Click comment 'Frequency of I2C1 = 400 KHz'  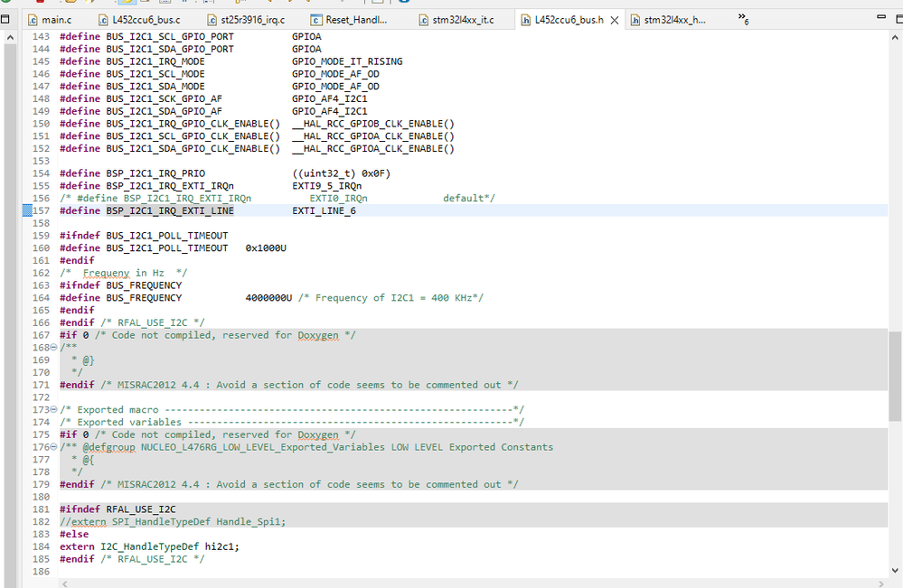tap(391, 297)
